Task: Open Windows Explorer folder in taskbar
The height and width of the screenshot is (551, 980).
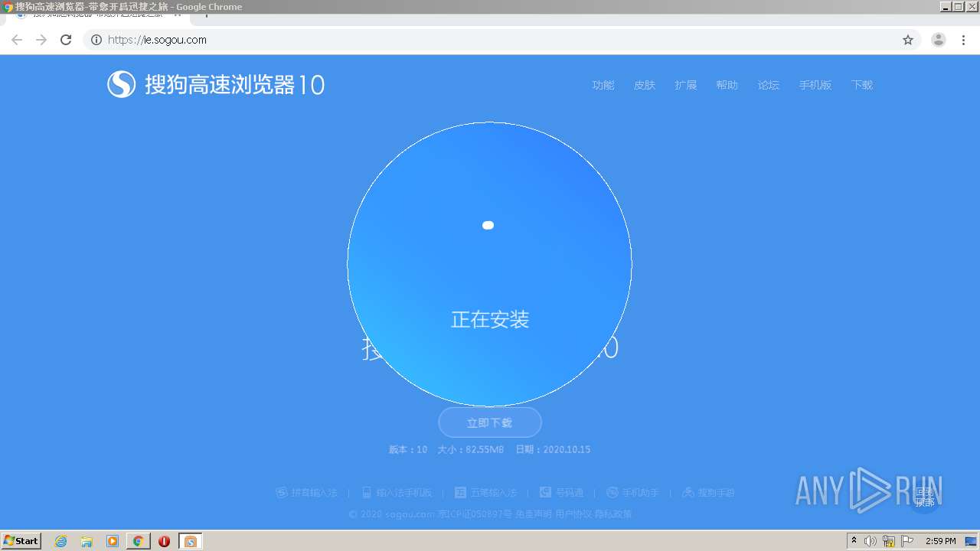Action: (87, 541)
